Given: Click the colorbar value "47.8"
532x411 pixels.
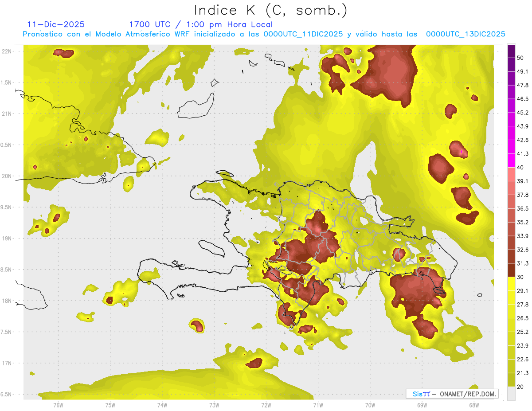Looking at the screenshot, I should point(523,85).
